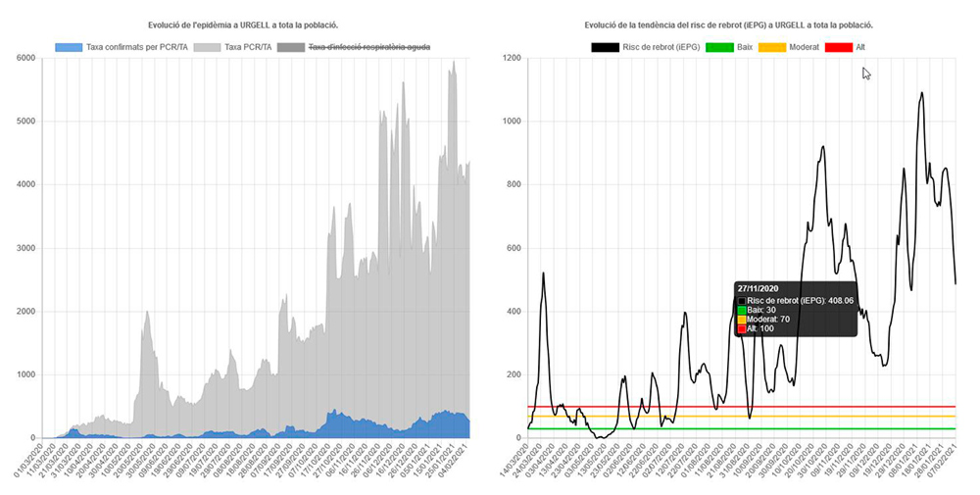The width and height of the screenshot is (980, 495).
Task: Hide 'Alt' threshold line via legend label
Action: tap(860, 46)
